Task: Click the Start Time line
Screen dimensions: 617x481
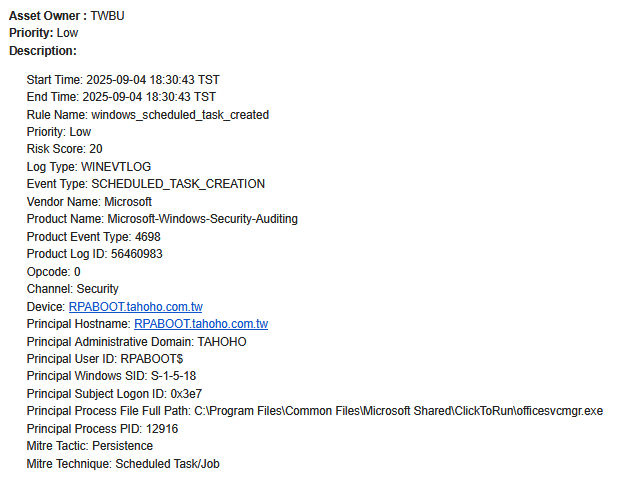Action: click(x=123, y=79)
